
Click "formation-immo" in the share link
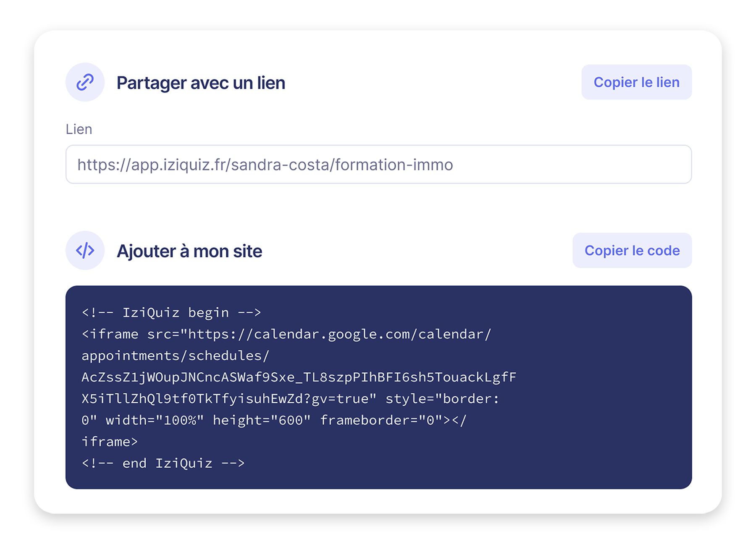point(394,165)
